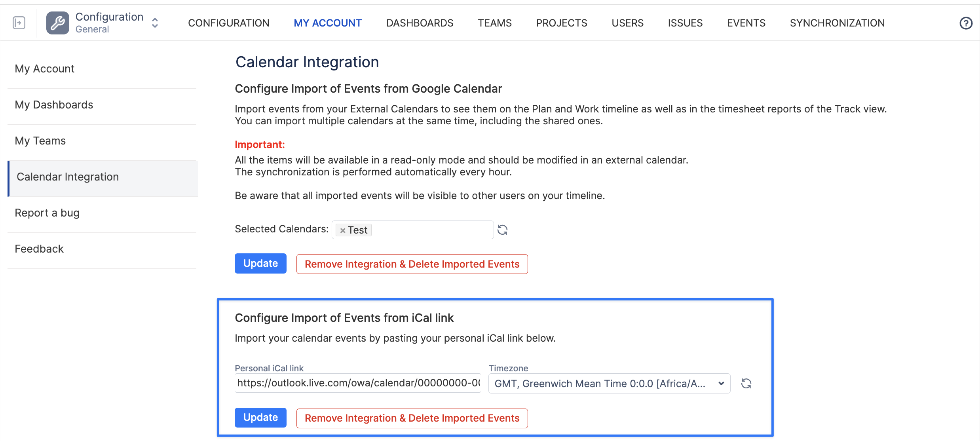980x441 pixels.
Task: Click the iCal link refresh icon
Action: (x=746, y=384)
